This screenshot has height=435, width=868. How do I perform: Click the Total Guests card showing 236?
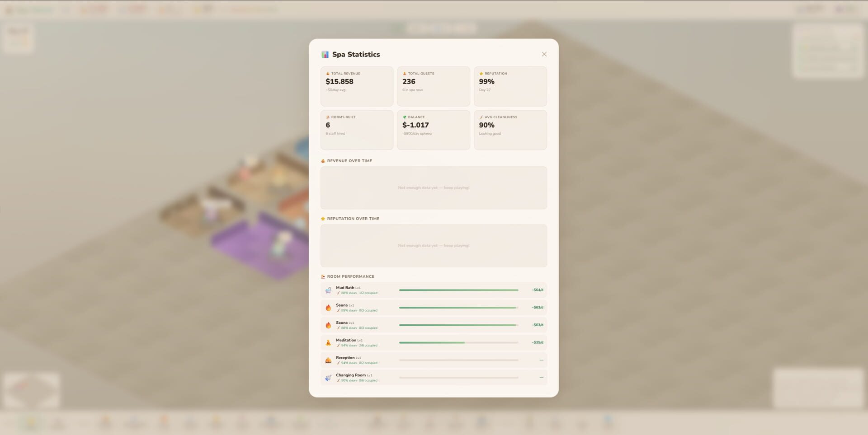pos(433,86)
